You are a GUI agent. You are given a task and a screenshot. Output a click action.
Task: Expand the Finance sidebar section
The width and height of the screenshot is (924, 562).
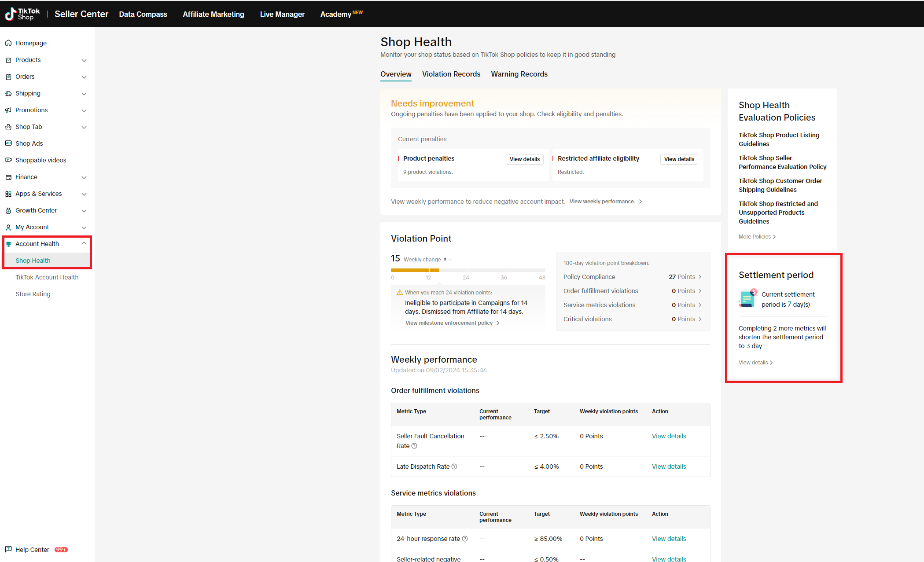coord(84,177)
